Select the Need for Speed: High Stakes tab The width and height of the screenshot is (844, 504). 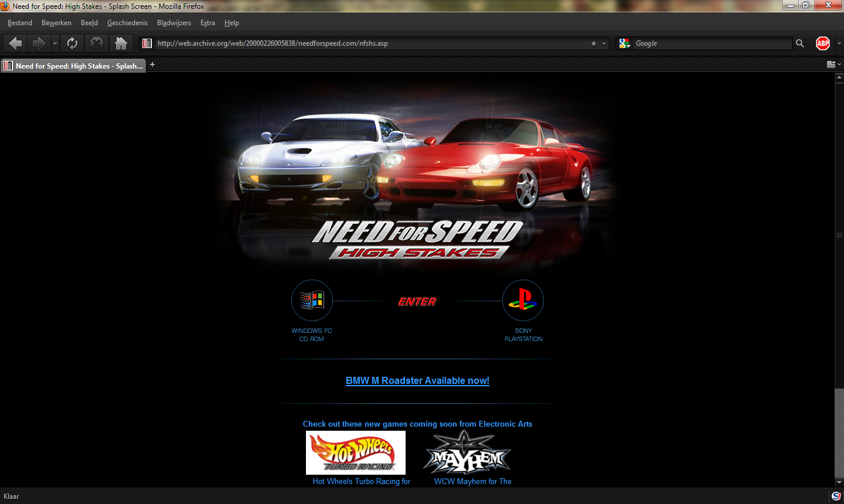tap(73, 66)
